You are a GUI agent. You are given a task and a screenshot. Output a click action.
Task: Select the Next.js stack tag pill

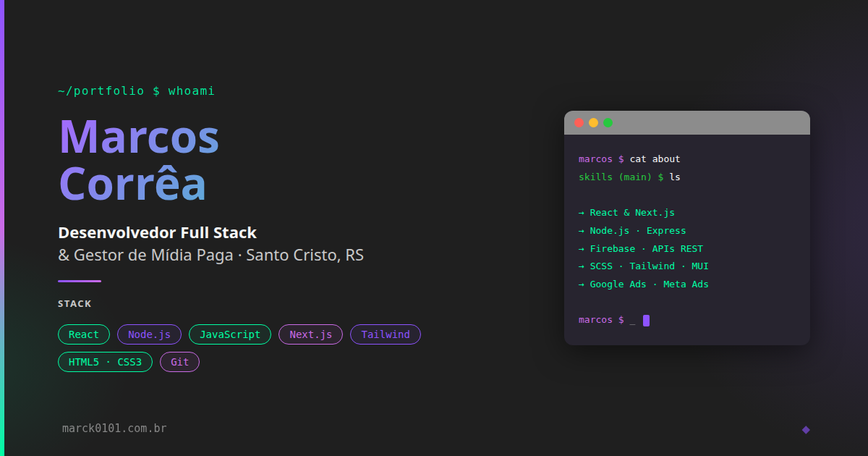pyautogui.click(x=310, y=334)
